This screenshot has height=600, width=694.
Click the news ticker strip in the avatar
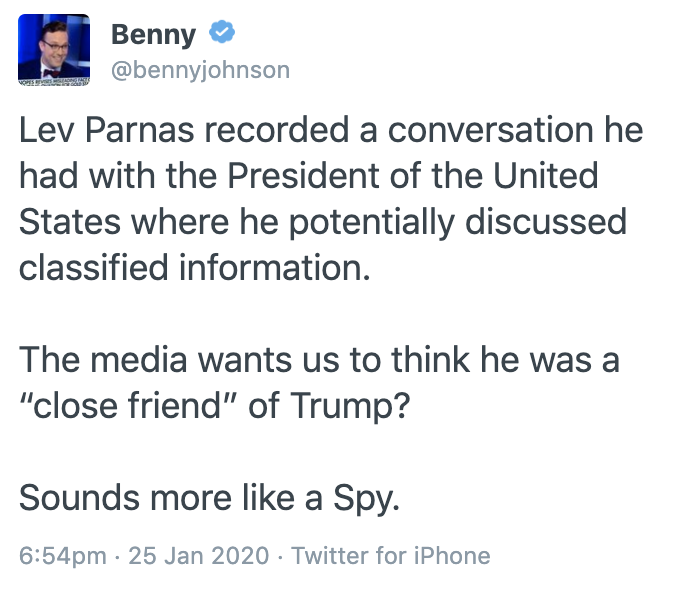(54, 81)
